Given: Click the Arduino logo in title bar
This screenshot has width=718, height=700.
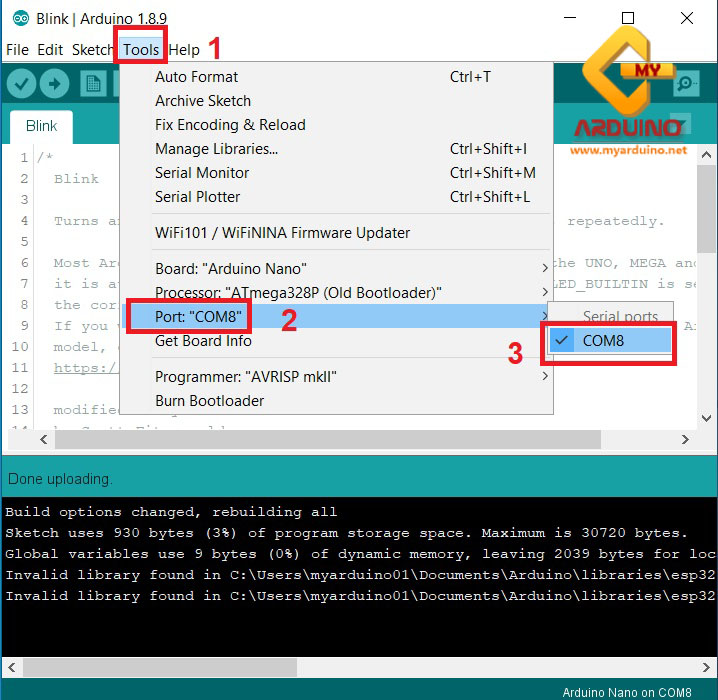Looking at the screenshot, I should coord(20,18).
